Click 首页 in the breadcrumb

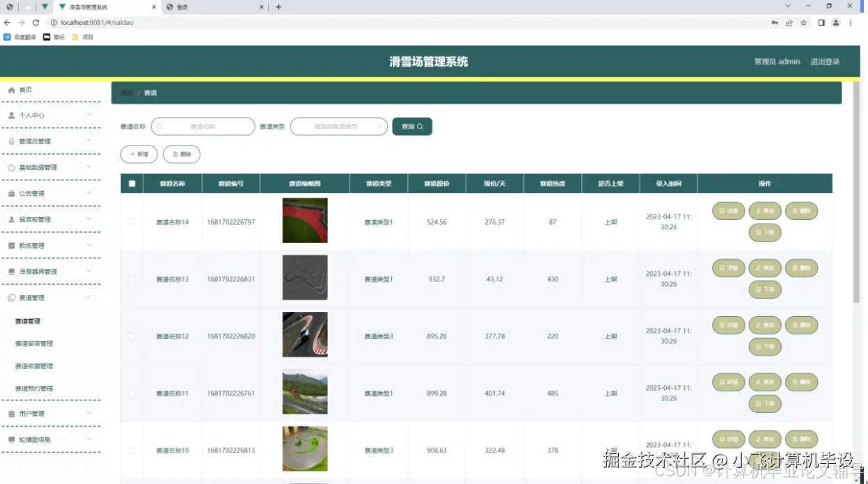127,93
